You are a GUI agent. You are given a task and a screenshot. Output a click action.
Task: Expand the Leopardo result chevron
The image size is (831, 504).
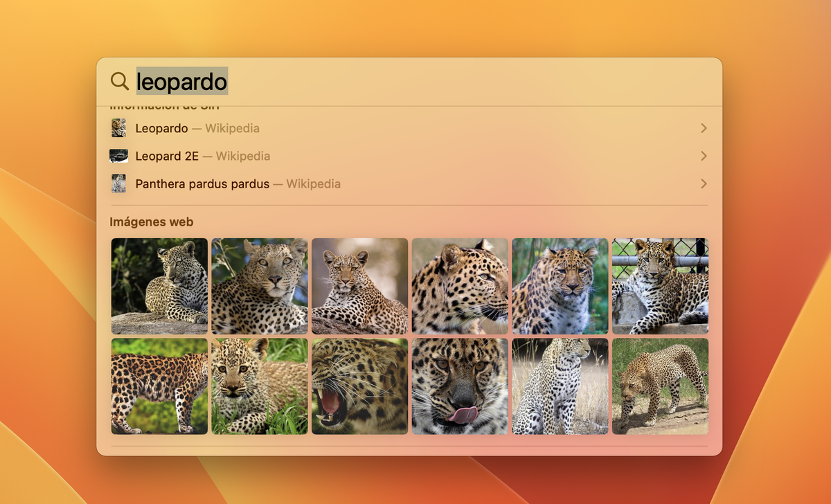coord(704,128)
